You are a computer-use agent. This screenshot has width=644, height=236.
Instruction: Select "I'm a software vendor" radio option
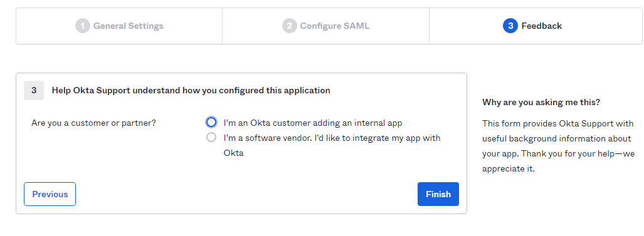(211, 137)
